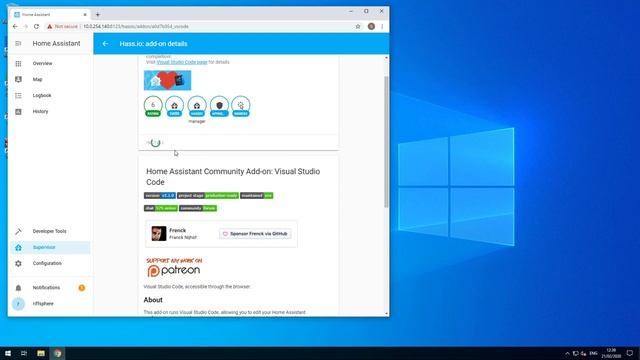The height and width of the screenshot is (360, 640).
Task: Click Sponsor Frenck via GitHub button
Action: coord(255,234)
